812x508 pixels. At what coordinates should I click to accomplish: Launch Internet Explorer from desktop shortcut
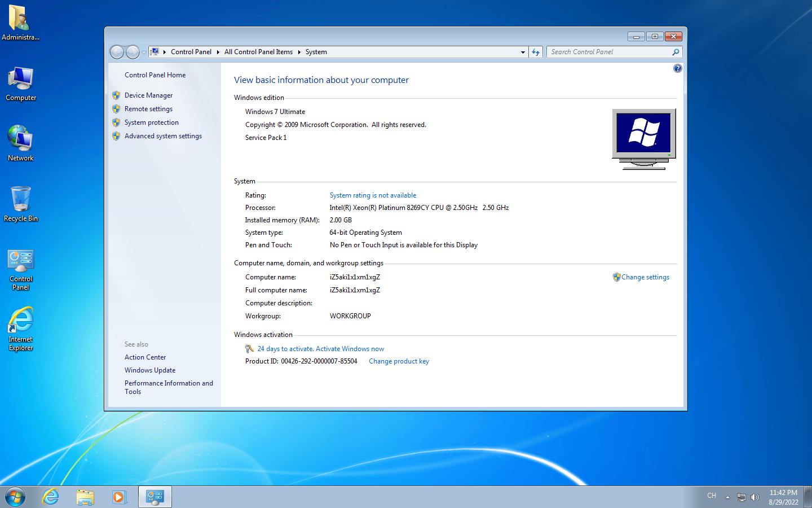coord(20,329)
